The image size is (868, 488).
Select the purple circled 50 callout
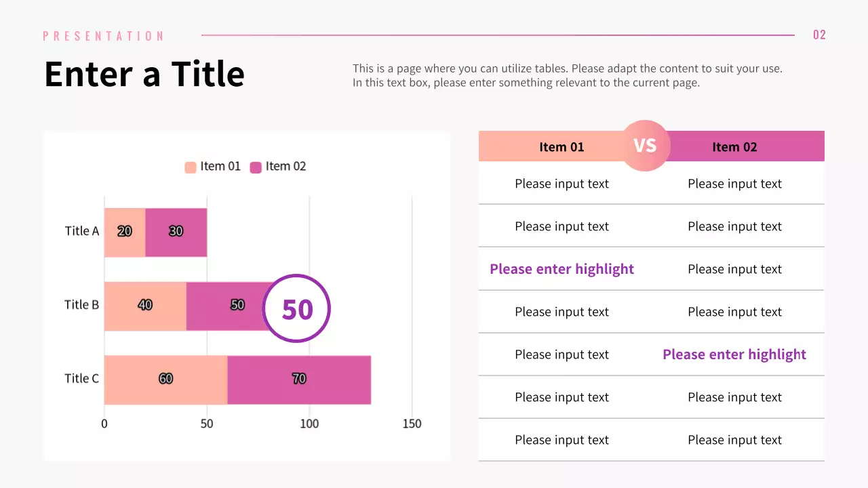296,308
